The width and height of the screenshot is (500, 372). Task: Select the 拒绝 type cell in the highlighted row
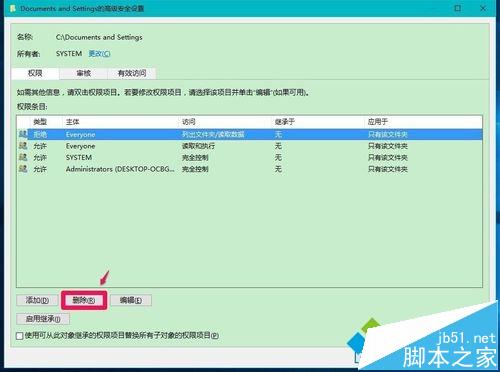pyautogui.click(x=40, y=134)
